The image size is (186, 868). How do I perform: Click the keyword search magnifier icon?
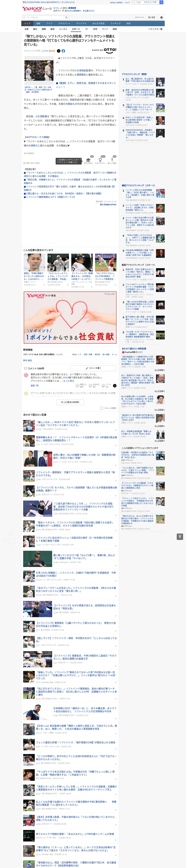[66, 17]
